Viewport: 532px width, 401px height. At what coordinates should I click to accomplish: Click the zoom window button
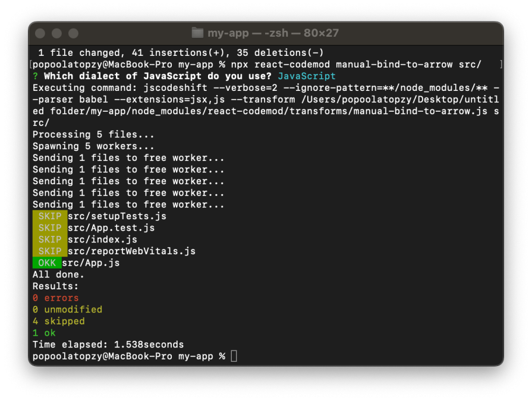73,33
